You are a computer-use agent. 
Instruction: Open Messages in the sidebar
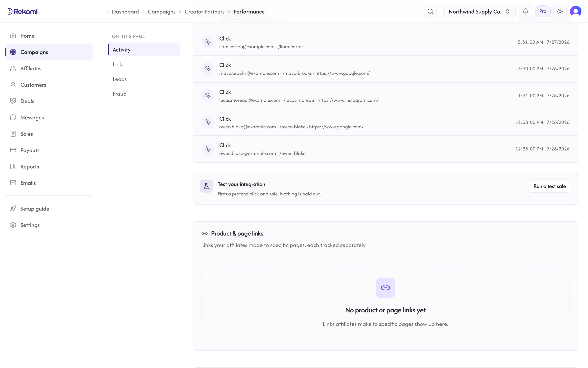(x=49, y=117)
